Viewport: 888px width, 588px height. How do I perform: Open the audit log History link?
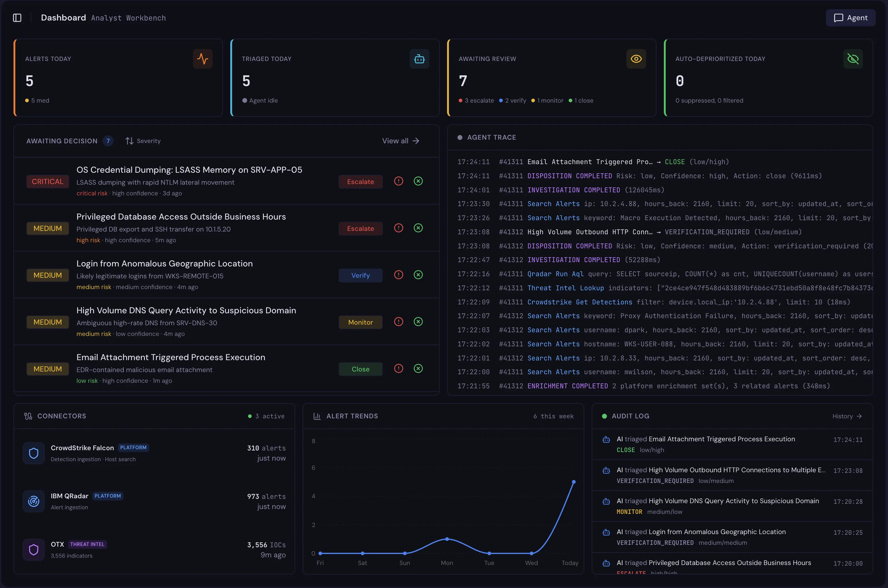click(847, 416)
